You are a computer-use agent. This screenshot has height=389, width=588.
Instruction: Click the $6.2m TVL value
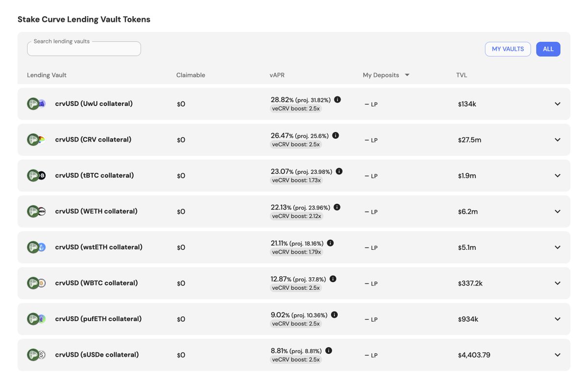click(x=468, y=212)
